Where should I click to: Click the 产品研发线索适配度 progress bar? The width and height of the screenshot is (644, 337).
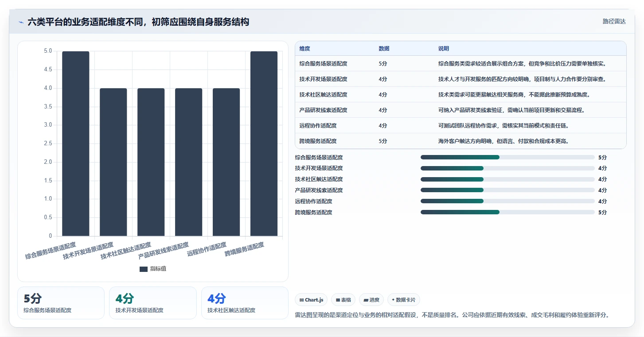point(507,190)
